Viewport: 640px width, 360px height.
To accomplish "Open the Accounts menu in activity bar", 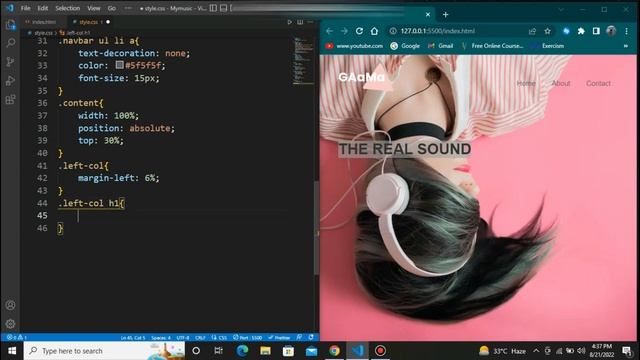I will 11,305.
